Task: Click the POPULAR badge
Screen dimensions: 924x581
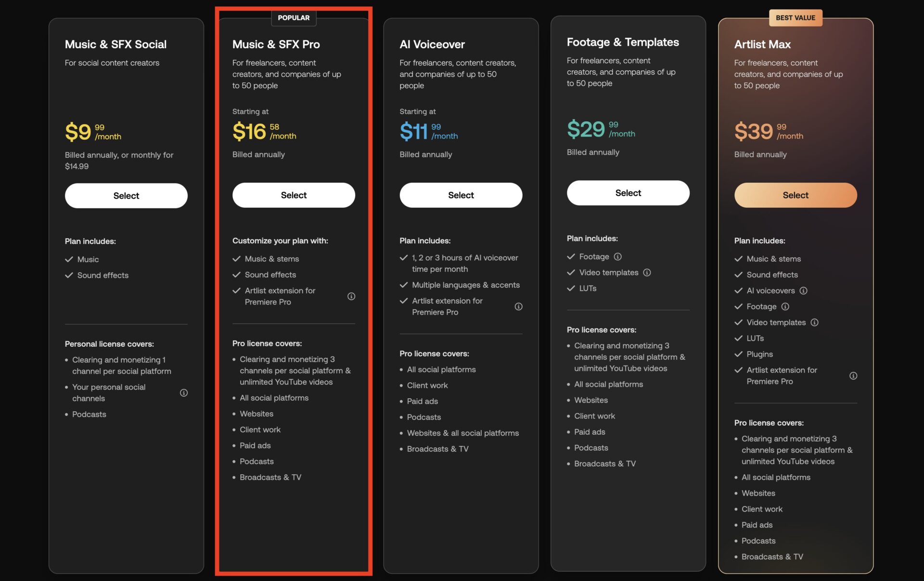Action: pyautogui.click(x=294, y=18)
